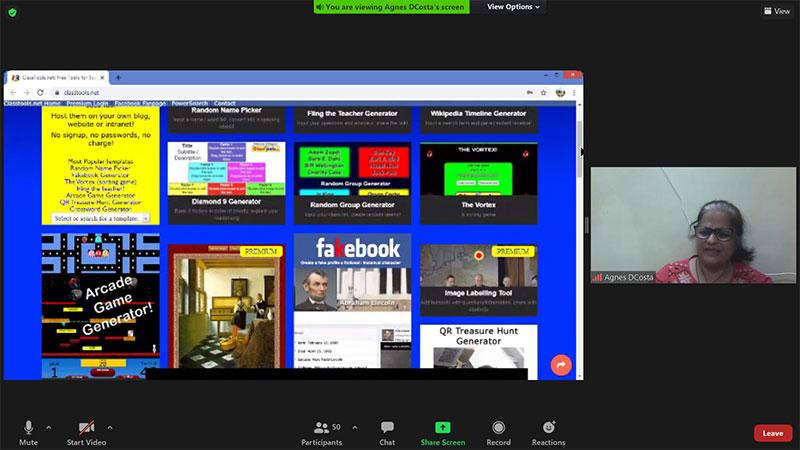Open the Chat panel
The image size is (800, 450).
click(x=387, y=433)
